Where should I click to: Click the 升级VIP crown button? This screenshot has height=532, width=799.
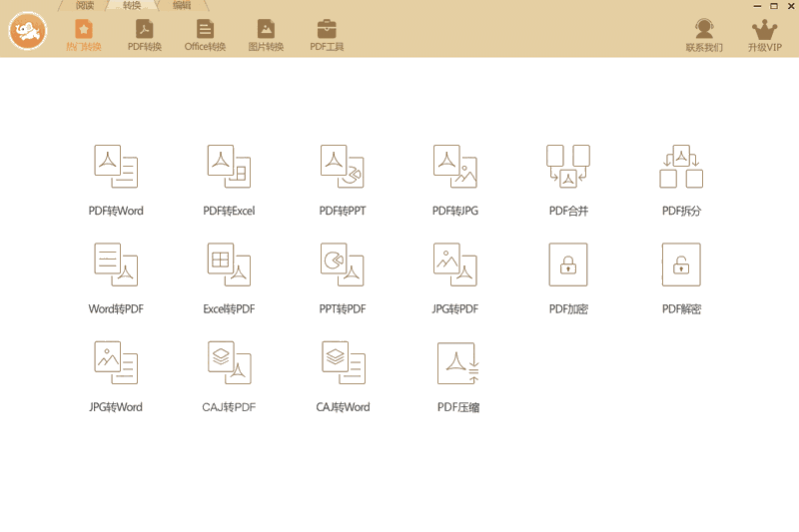click(765, 35)
